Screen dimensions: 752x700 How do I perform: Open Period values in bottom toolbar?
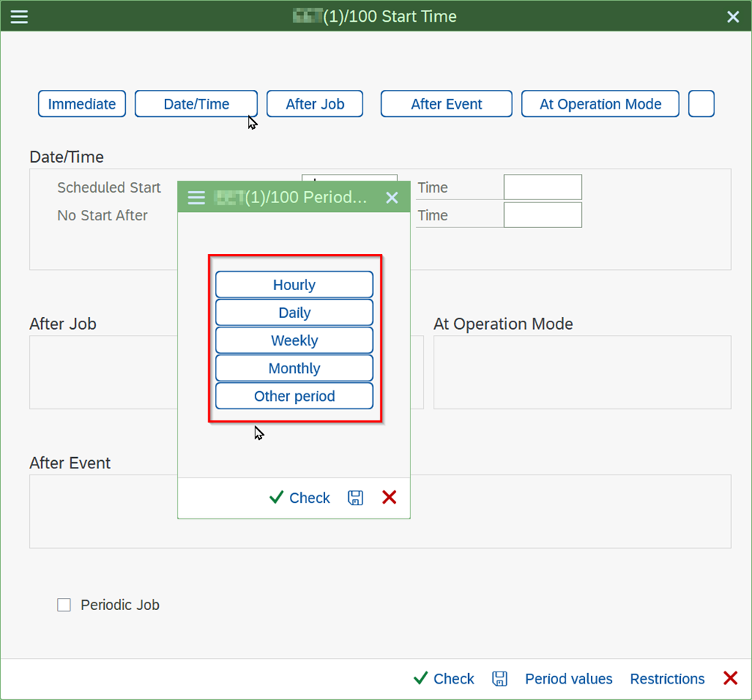[568, 678]
